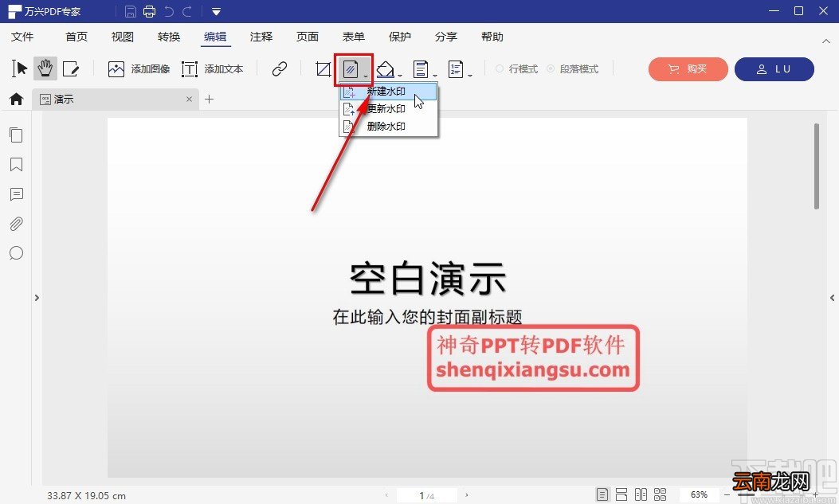Activate the hand pan tool
The height and width of the screenshot is (504, 839).
point(45,68)
